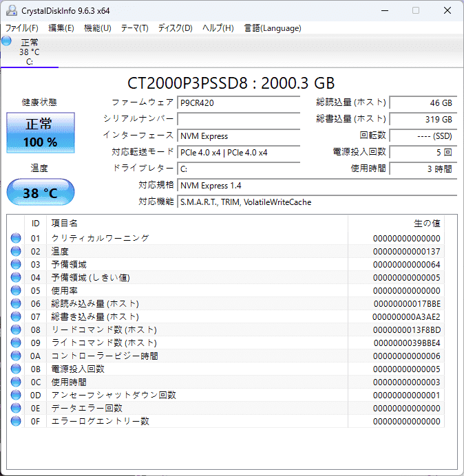Click the total host writes value 319 GB
Image resolution: width=464 pixels, height=476 pixels.
pos(423,119)
